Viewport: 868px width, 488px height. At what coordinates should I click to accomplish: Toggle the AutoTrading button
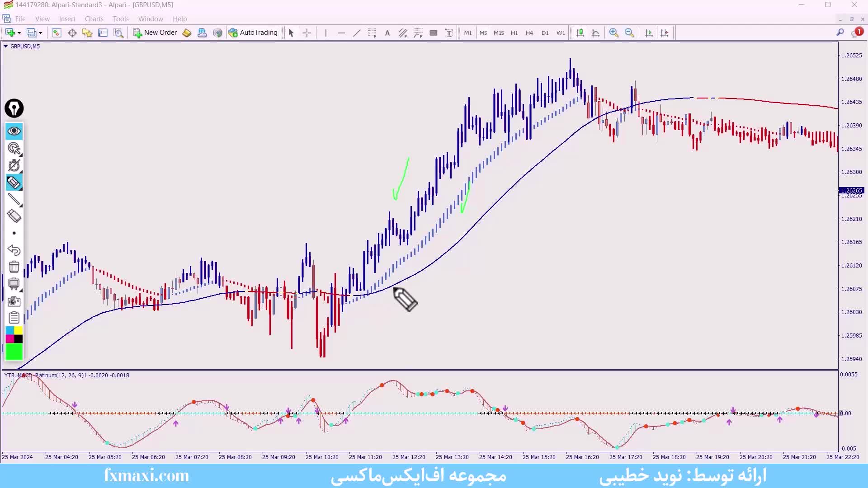click(253, 33)
